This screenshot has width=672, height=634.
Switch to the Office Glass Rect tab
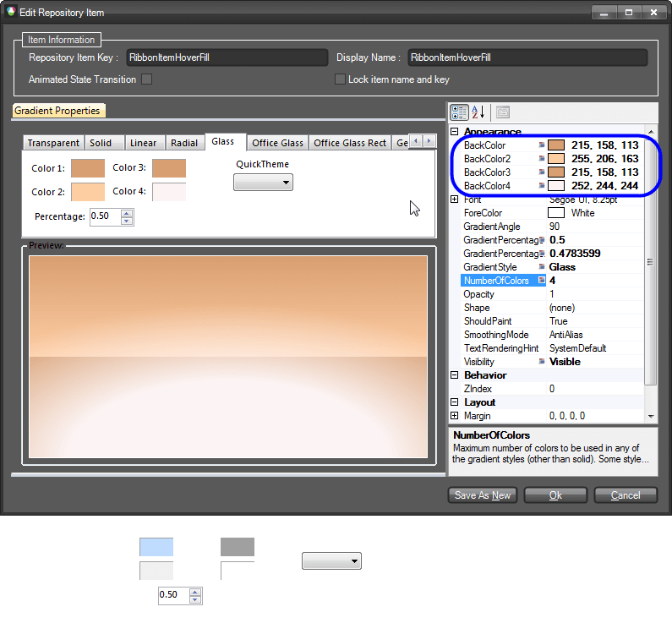350,143
